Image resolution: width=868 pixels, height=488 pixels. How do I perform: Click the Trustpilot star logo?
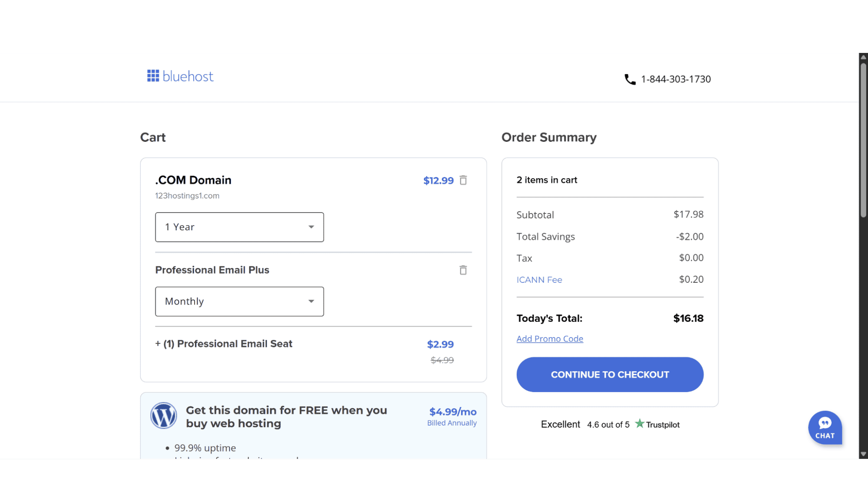tap(639, 423)
